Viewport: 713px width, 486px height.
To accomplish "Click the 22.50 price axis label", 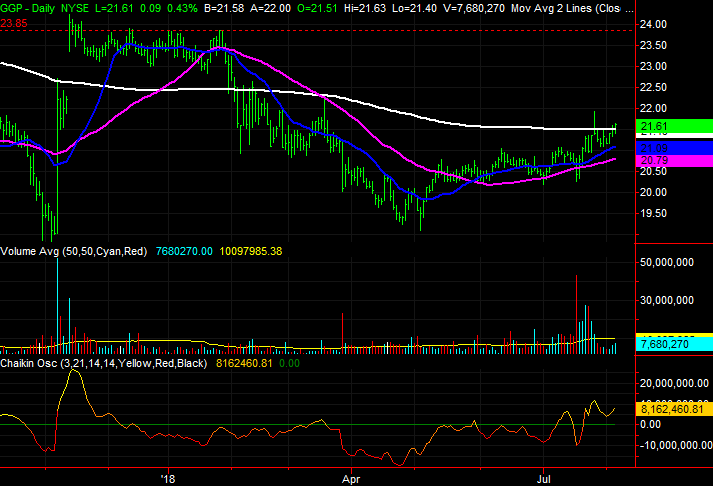I will [x=653, y=87].
